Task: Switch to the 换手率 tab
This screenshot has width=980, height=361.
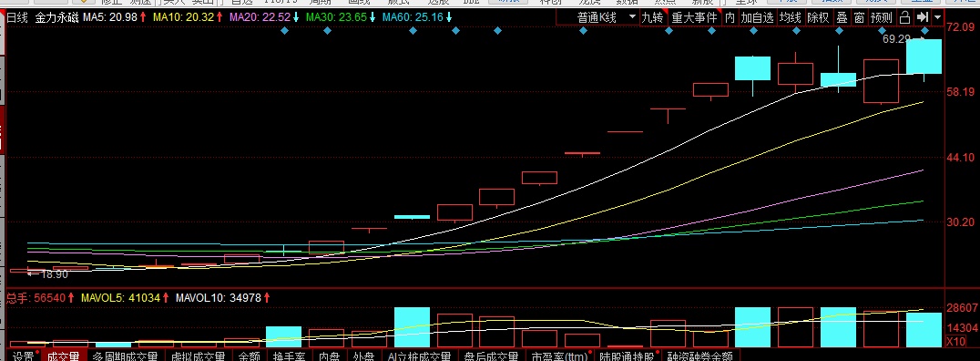Action: pos(288,356)
